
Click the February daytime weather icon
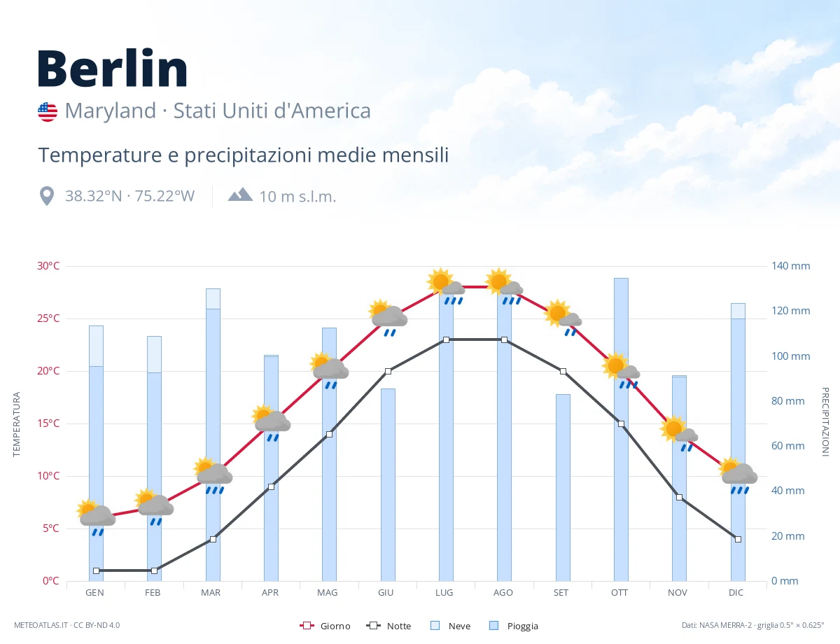(154, 507)
